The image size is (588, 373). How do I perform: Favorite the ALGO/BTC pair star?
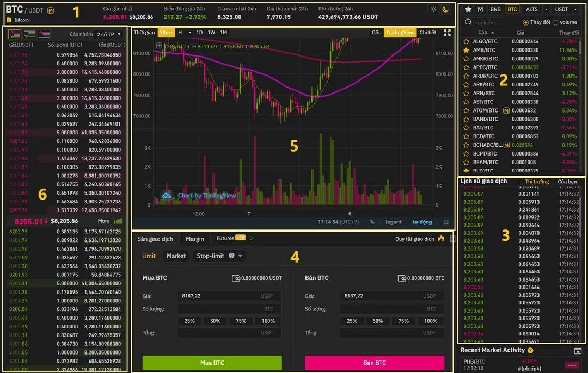click(x=466, y=41)
